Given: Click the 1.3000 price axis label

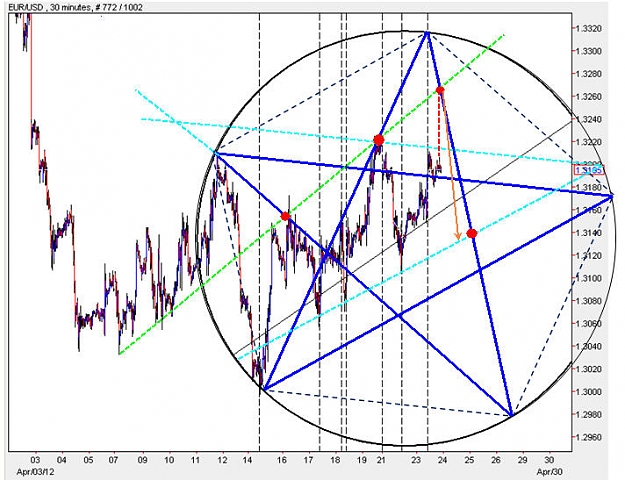Looking at the screenshot, I should [x=590, y=392].
